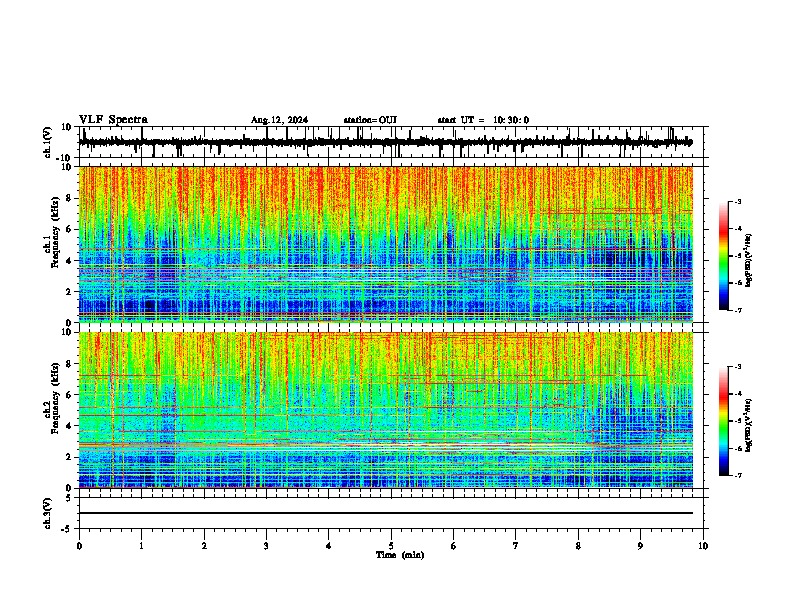Click the "start UT = 10:30:0" header text
Image resolution: width=792 pixels, height=612 pixels.
483,120
